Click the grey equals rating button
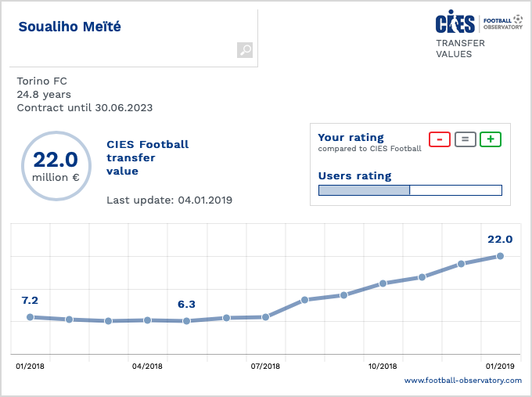Screen dimensions: 532x397 pos(465,139)
